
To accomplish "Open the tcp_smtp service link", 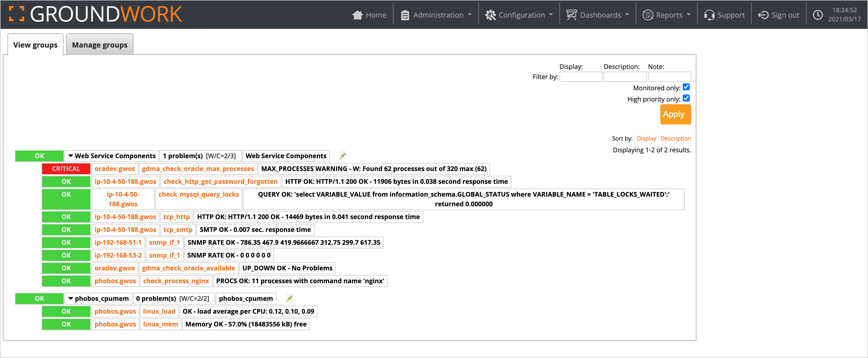I will pyautogui.click(x=178, y=229).
